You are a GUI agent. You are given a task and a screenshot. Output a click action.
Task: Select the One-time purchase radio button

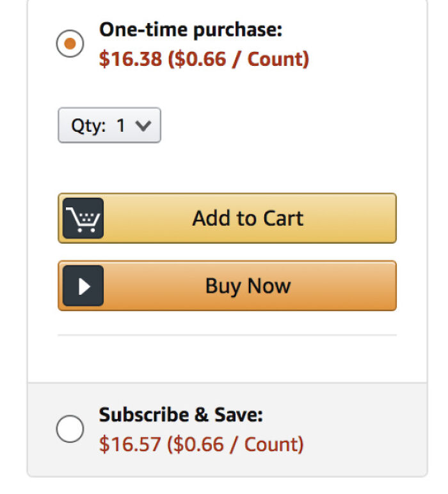pyautogui.click(x=70, y=44)
